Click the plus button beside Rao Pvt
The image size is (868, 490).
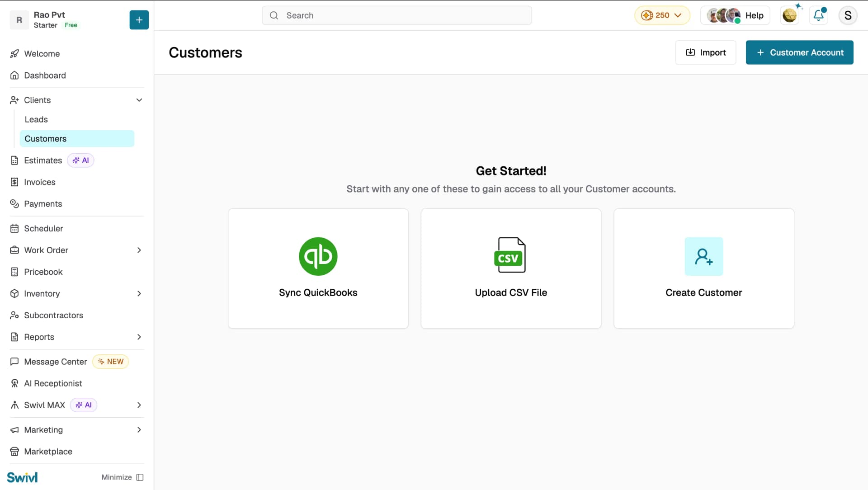click(139, 20)
